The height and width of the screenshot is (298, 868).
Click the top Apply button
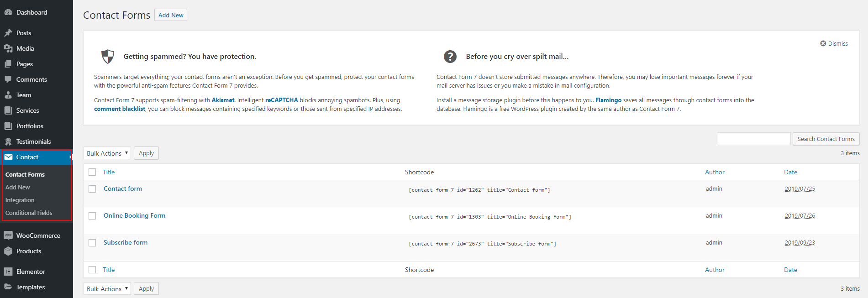[146, 153]
